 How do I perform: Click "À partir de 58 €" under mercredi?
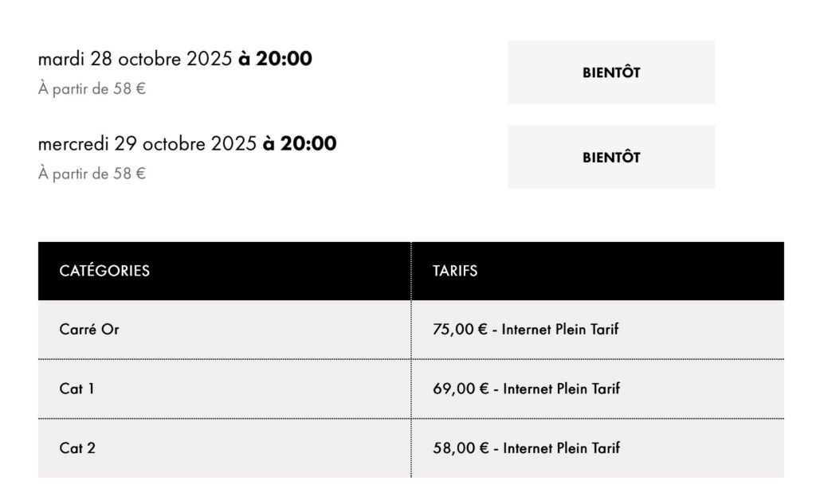92,174
